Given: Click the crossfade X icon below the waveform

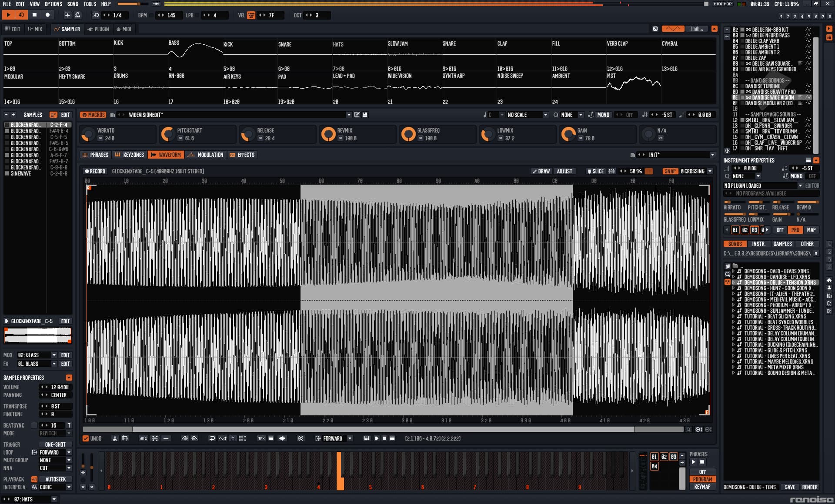Looking at the screenshot, I should tap(301, 438).
